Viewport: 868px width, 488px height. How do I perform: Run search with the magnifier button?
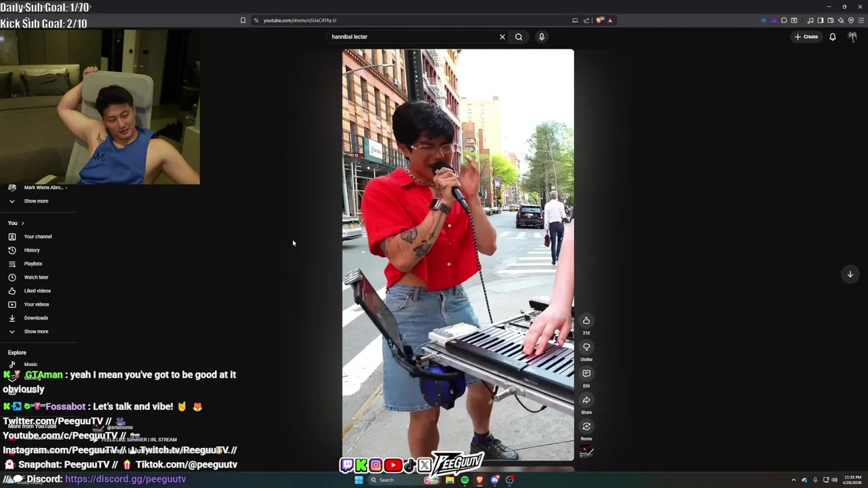pos(519,37)
